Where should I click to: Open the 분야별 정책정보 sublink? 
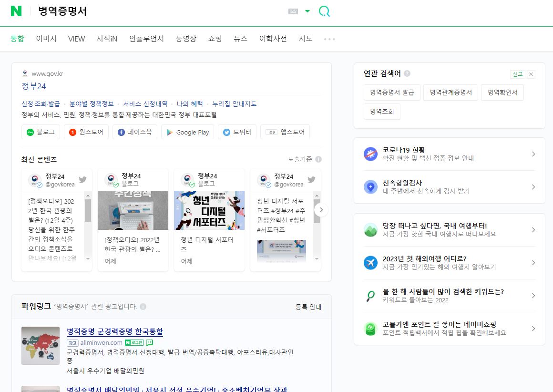click(x=92, y=104)
